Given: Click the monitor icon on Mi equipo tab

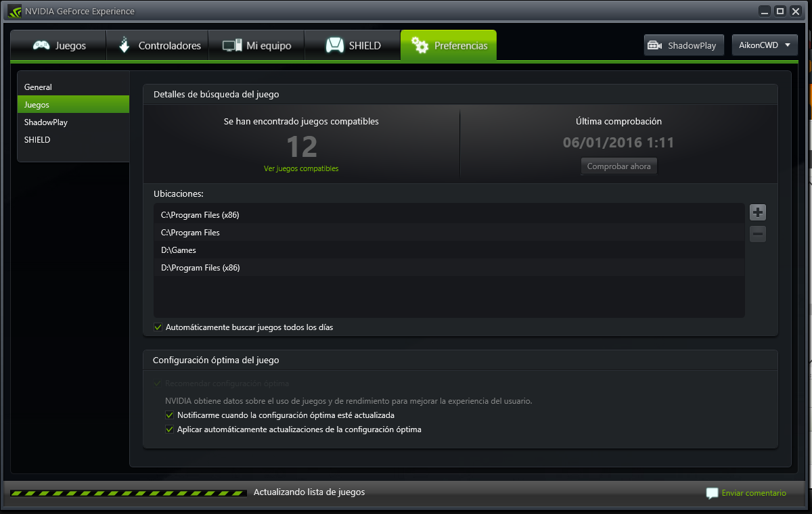Looking at the screenshot, I should tap(232, 46).
